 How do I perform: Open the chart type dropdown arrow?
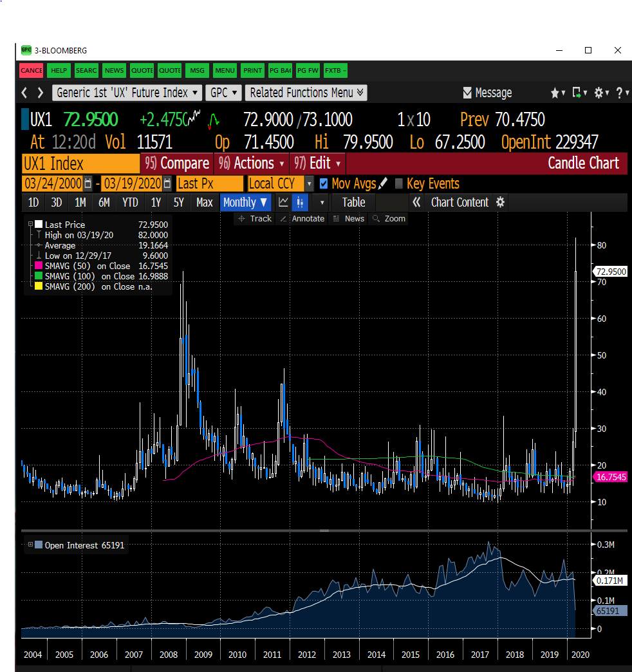[322, 202]
